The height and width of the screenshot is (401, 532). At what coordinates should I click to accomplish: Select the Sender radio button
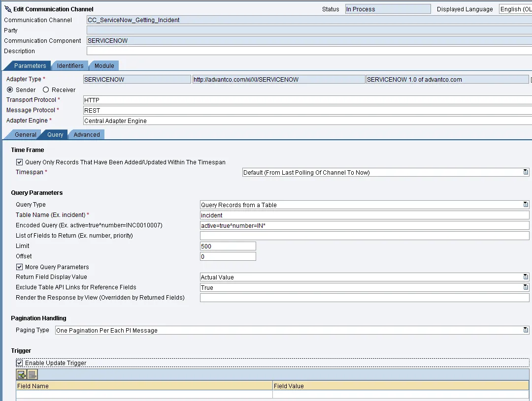pos(10,90)
